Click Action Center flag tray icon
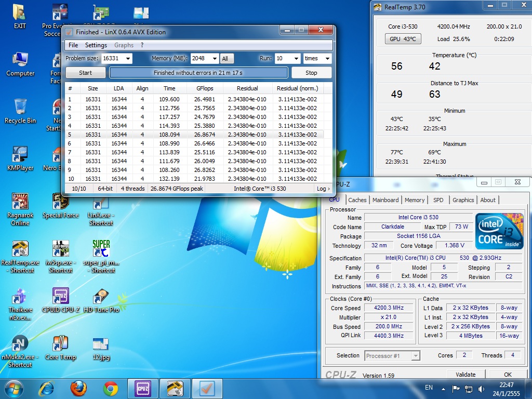Image resolution: width=532 pixels, height=399 pixels. coord(456,389)
